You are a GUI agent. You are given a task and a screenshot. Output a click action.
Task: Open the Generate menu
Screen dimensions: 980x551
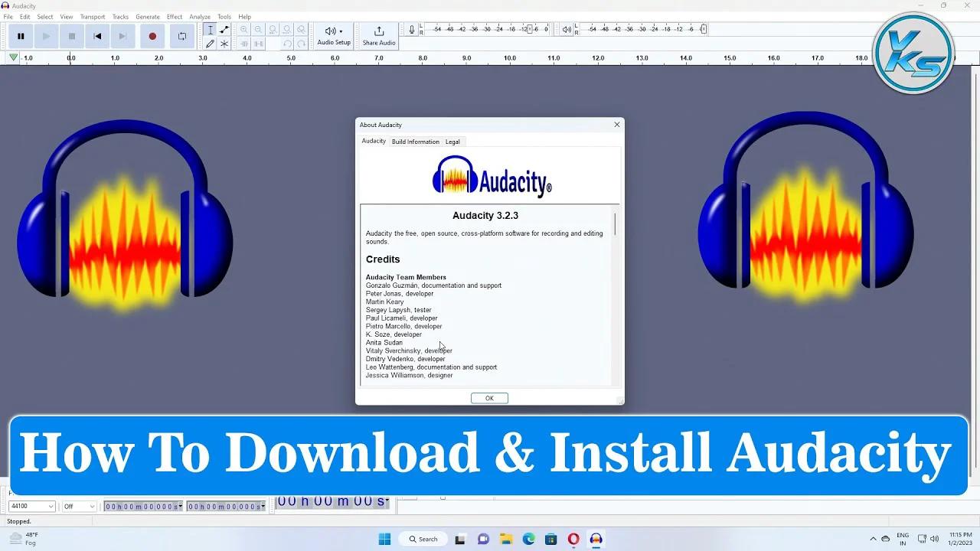click(x=147, y=16)
